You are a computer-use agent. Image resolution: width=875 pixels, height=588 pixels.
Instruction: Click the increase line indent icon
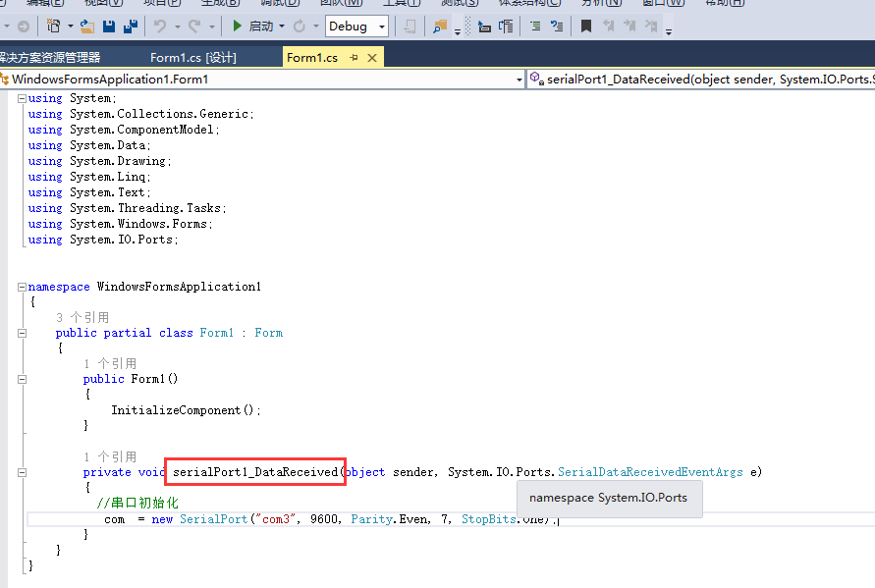(557, 26)
